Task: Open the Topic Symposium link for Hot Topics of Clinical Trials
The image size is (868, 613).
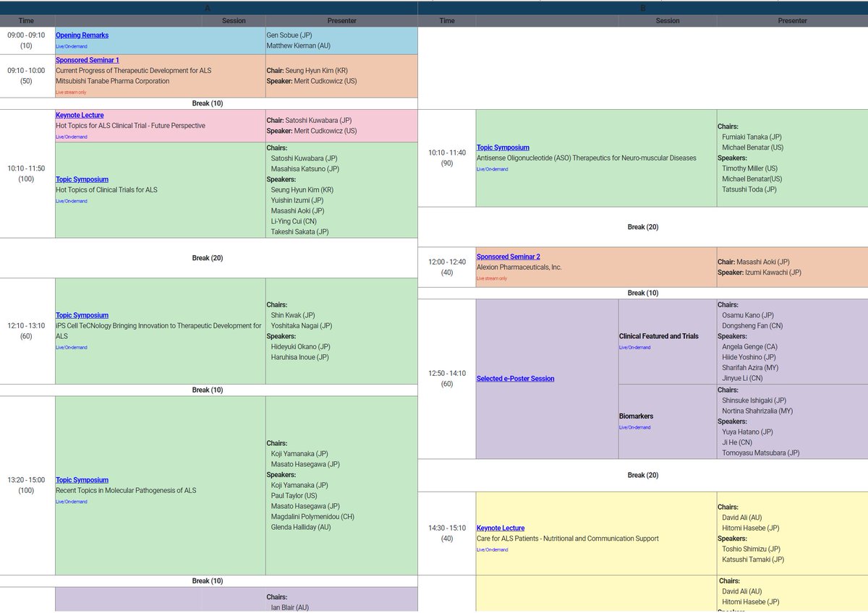Action: pyautogui.click(x=82, y=179)
